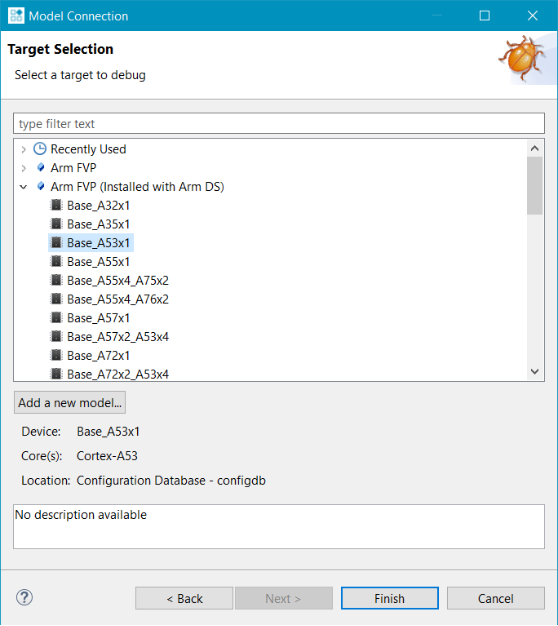The width and height of the screenshot is (558, 626).
Task: Click the chip icon beside Base_A72x1
Action: coord(56,355)
